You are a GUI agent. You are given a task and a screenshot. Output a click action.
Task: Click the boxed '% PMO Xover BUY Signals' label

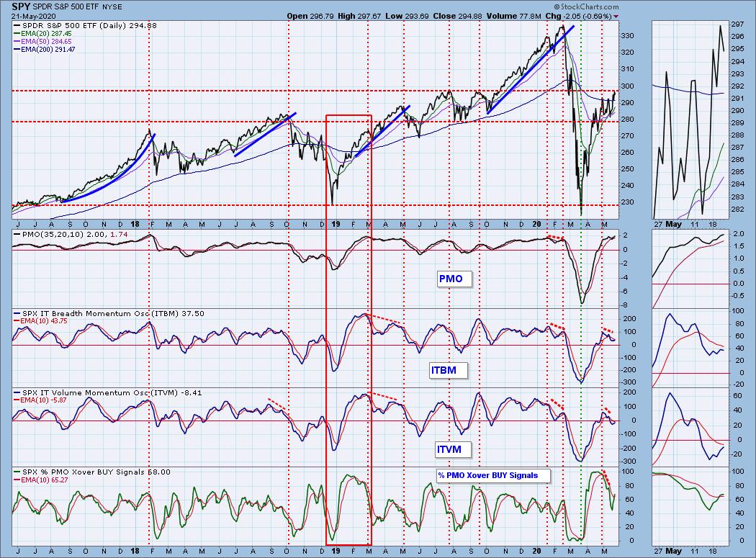click(x=492, y=475)
